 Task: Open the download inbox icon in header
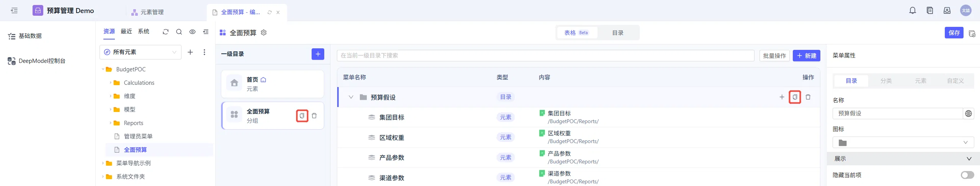[x=947, y=10]
